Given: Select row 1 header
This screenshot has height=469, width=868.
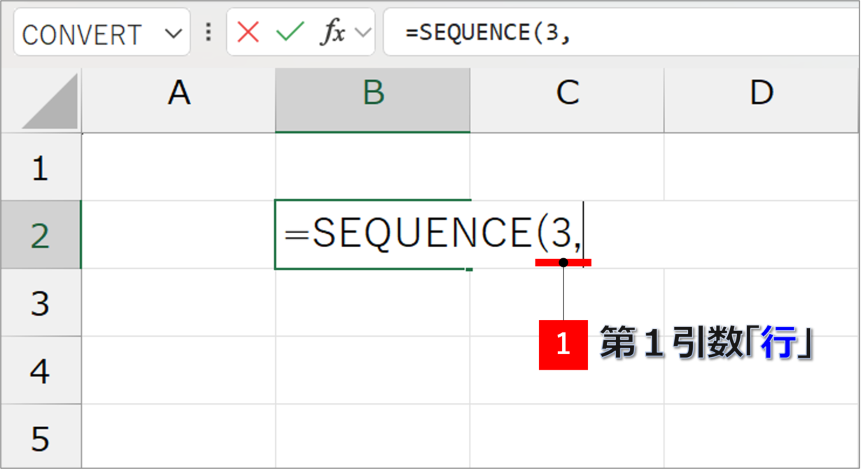Looking at the screenshot, I should (x=41, y=167).
